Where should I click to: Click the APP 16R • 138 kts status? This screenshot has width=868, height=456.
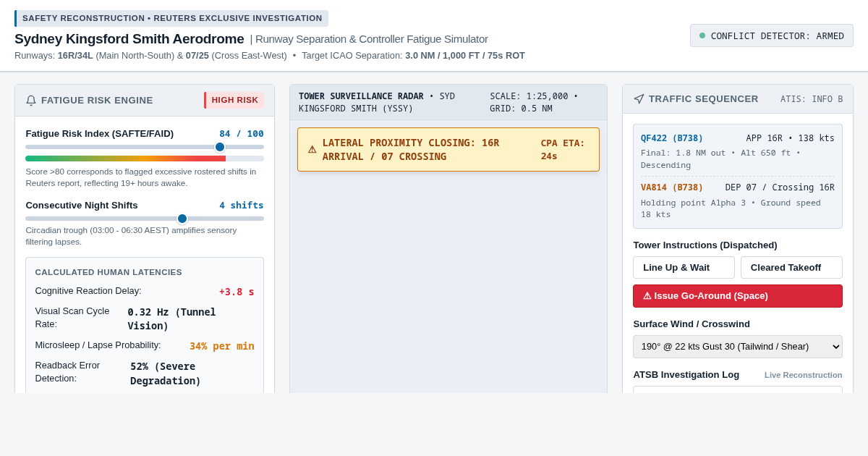pyautogui.click(x=791, y=138)
